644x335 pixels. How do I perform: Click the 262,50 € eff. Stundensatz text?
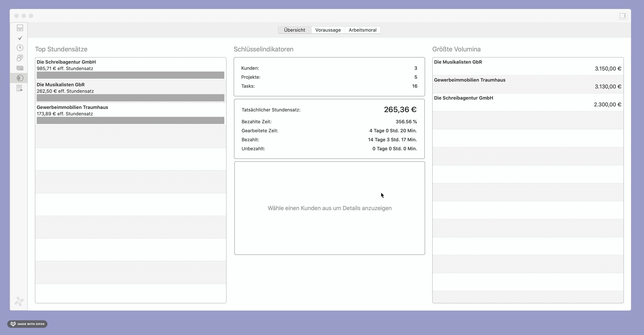click(65, 91)
